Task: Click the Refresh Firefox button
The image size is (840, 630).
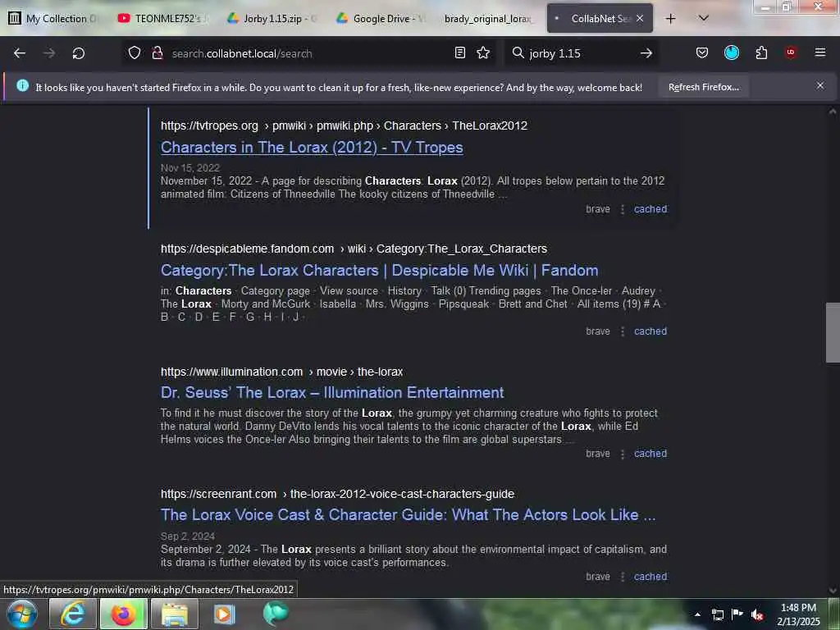Action: click(x=703, y=87)
